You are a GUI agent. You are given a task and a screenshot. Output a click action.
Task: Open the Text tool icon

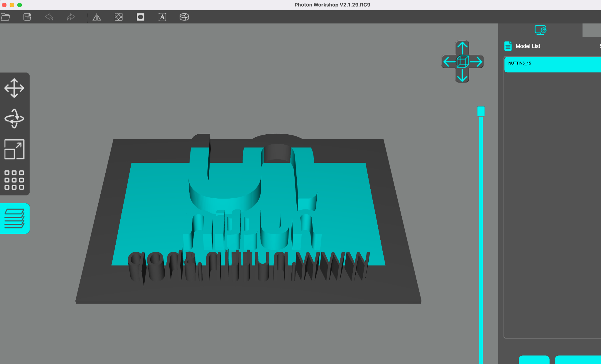[x=162, y=17]
